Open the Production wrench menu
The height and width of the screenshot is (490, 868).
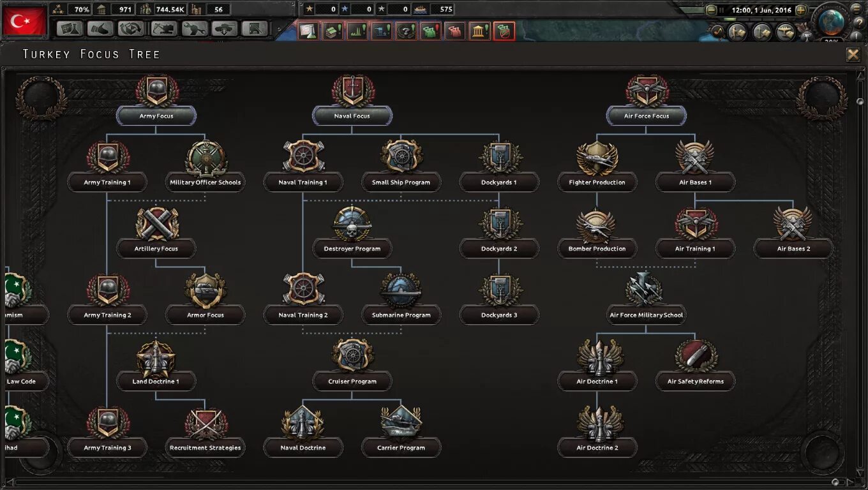[194, 29]
